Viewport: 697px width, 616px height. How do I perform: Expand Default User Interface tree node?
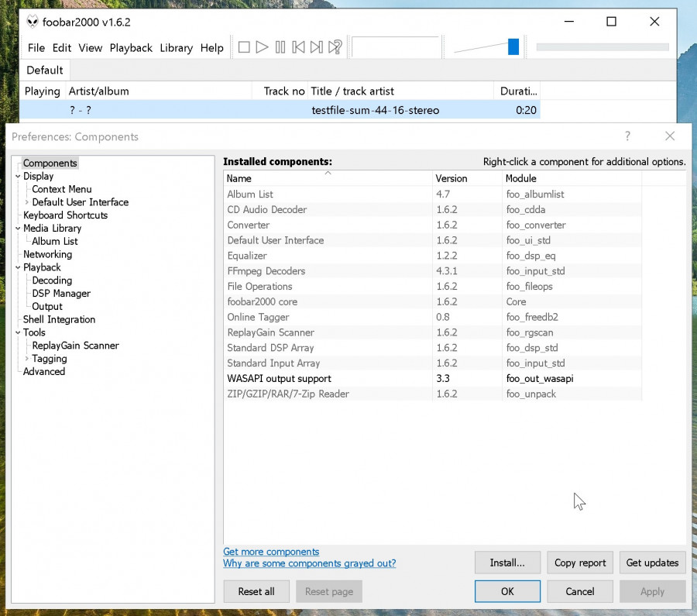pos(27,202)
